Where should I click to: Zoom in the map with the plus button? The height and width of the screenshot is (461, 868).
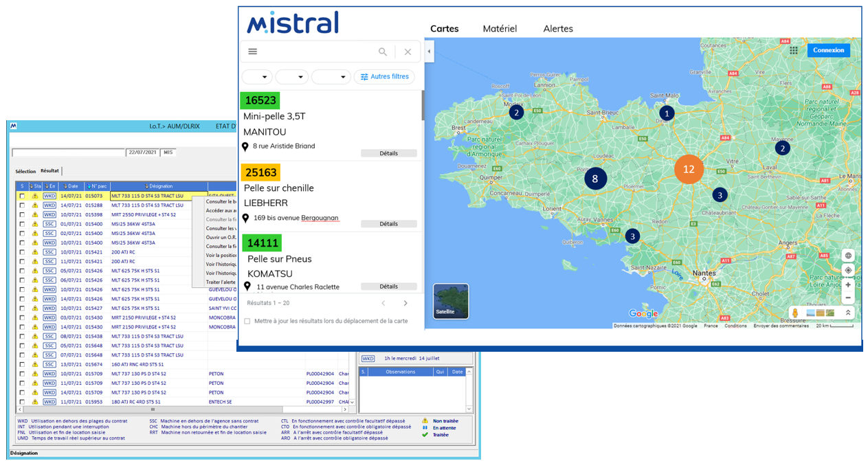click(848, 284)
